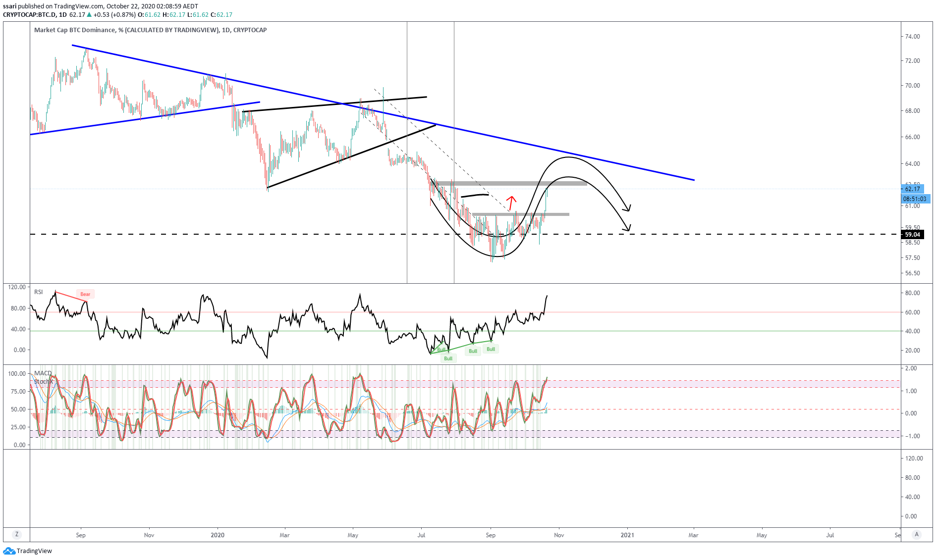The height and width of the screenshot is (560, 936).
Task: Click the 68.00 price axis value
Action: tap(912, 110)
